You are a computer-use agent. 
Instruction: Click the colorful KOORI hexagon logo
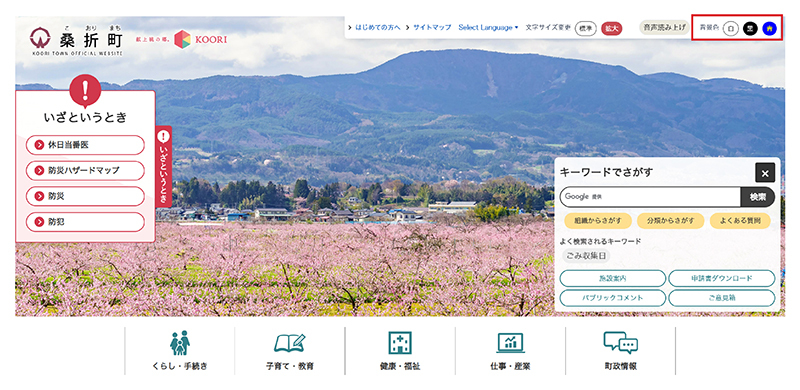coord(182,39)
